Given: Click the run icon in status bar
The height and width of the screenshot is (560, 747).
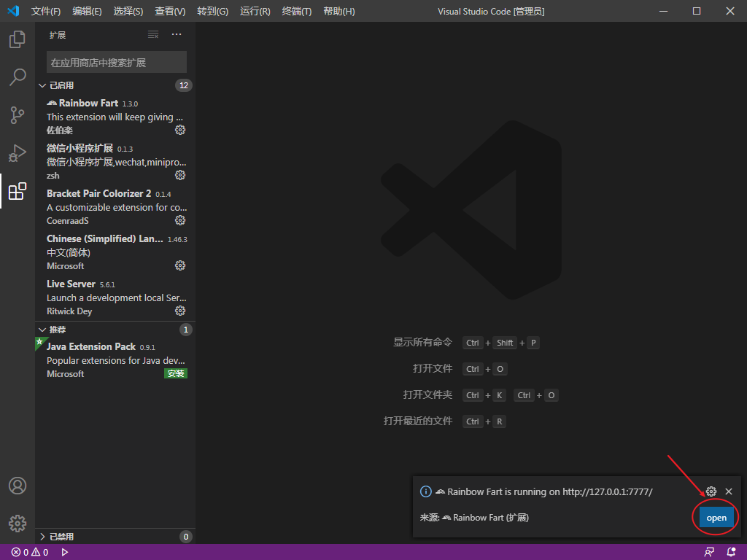Looking at the screenshot, I should 65,553.
